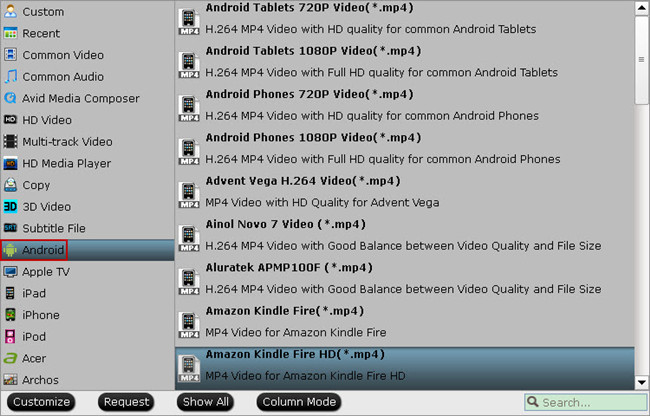Open the Acer category
This screenshot has height=416, width=650.
pos(87,358)
